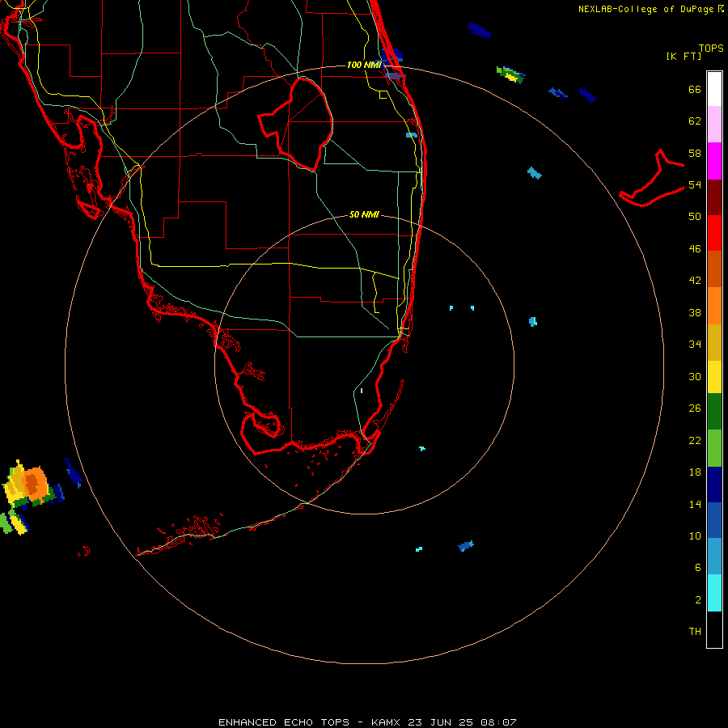Viewport: 728px width, 728px height.
Task: Click the "42" legend value
Action: point(695,280)
